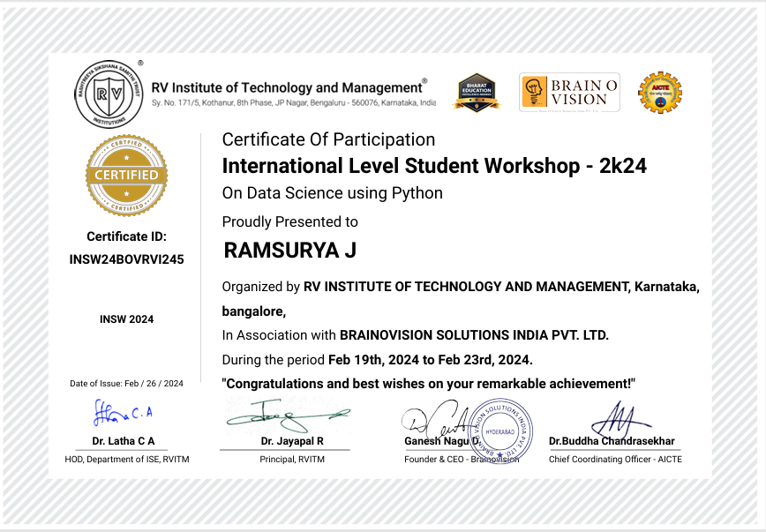Click On Data Science using Python

(332, 193)
